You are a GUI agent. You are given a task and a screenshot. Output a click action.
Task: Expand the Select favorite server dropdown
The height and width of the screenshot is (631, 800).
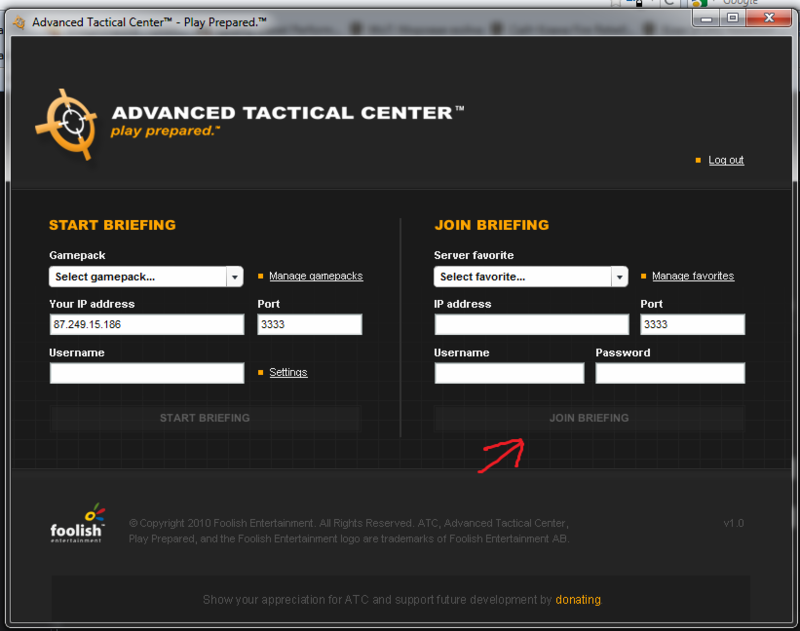click(531, 277)
